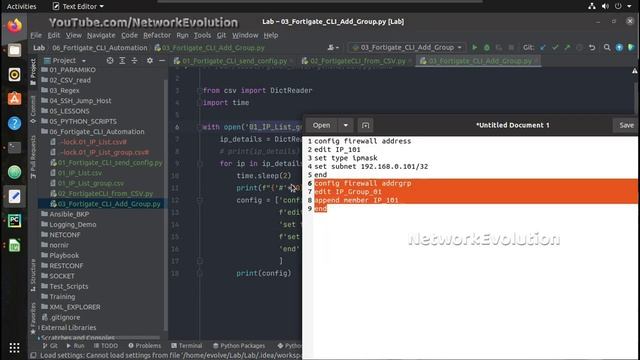Click Save button in Text Editor
640x360 pixels.
click(626, 125)
